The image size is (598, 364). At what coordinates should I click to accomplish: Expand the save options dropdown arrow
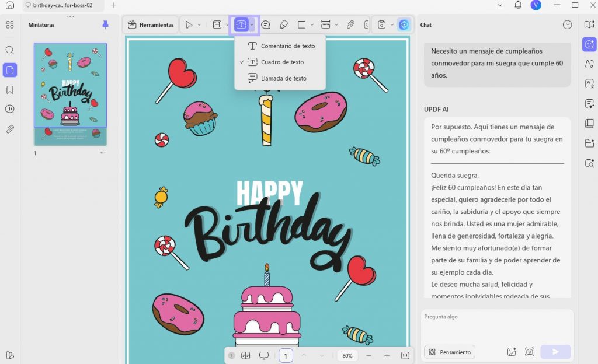point(392,24)
